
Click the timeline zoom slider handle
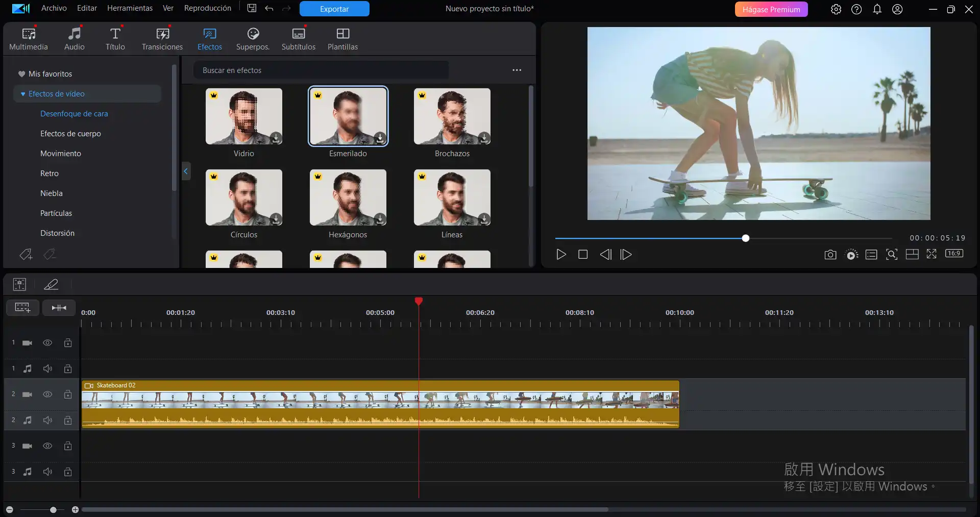point(53,510)
